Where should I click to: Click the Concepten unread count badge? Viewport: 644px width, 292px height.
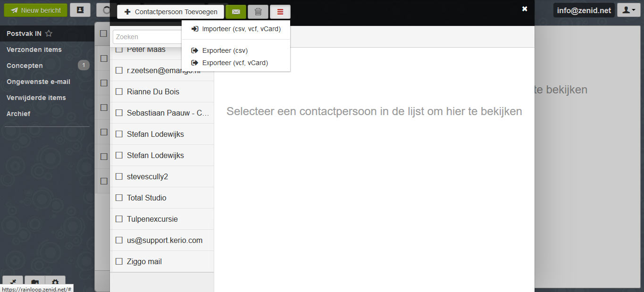[84, 65]
